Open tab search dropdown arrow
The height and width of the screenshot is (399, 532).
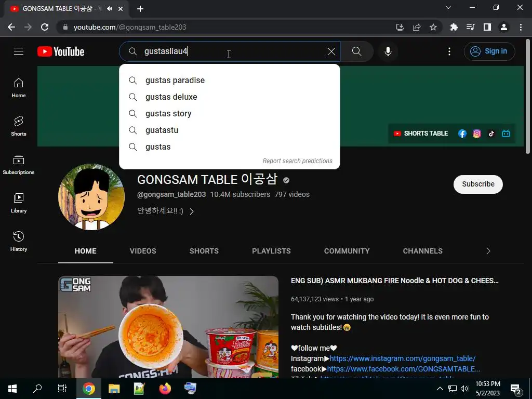pyautogui.click(x=448, y=7)
